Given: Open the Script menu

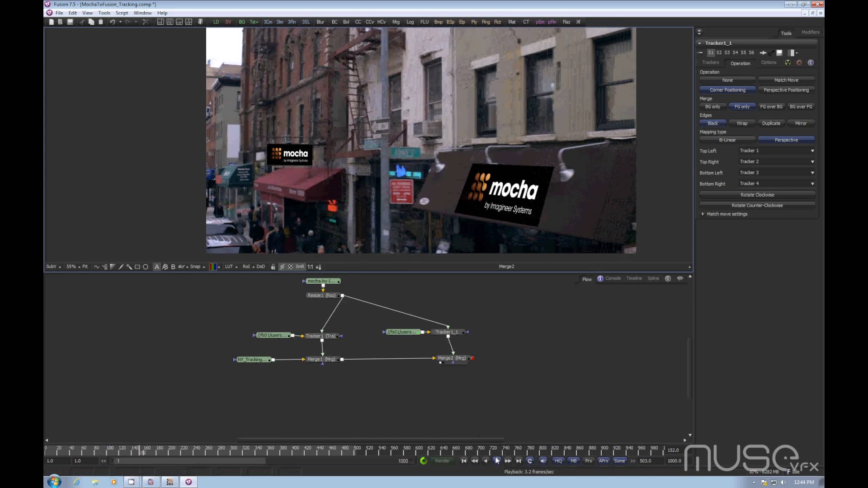Looking at the screenshot, I should 122,13.
